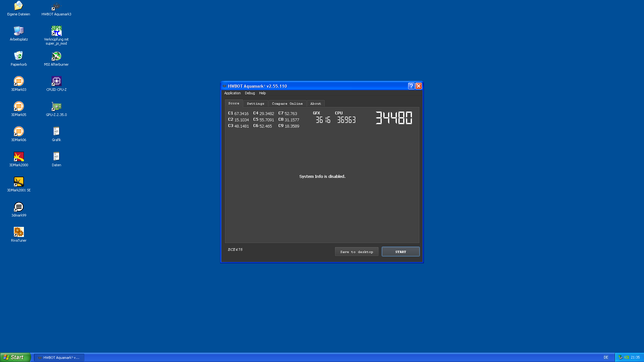Launch 3DMark06 desktop shortcut
The width and height of the screenshot is (644, 362).
(x=19, y=134)
